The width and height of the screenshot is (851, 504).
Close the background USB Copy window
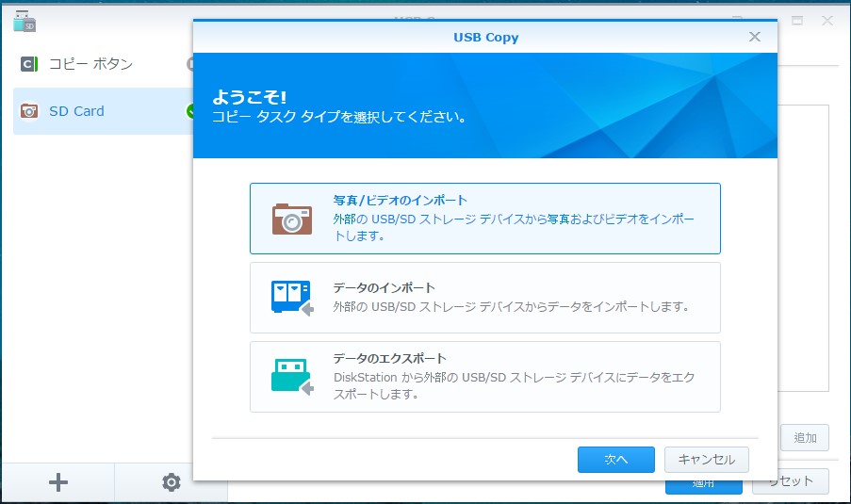point(827,21)
